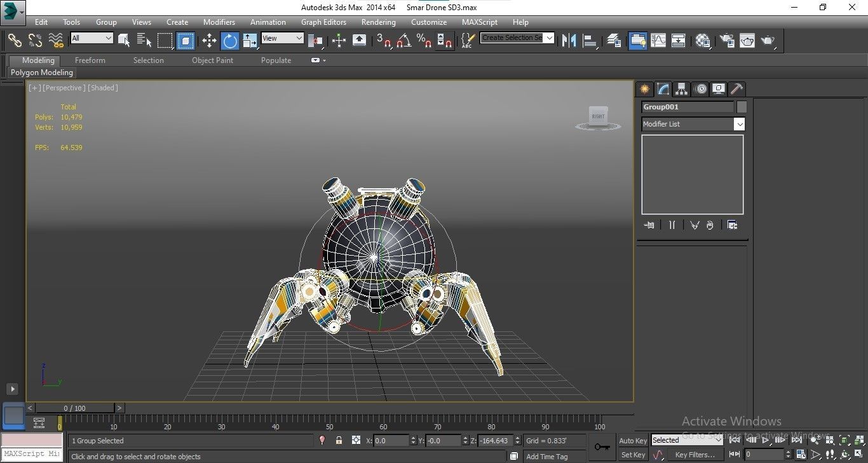Open Edit Named Selection Sets
Screen dimensions: 868x463
pyautogui.click(x=468, y=41)
